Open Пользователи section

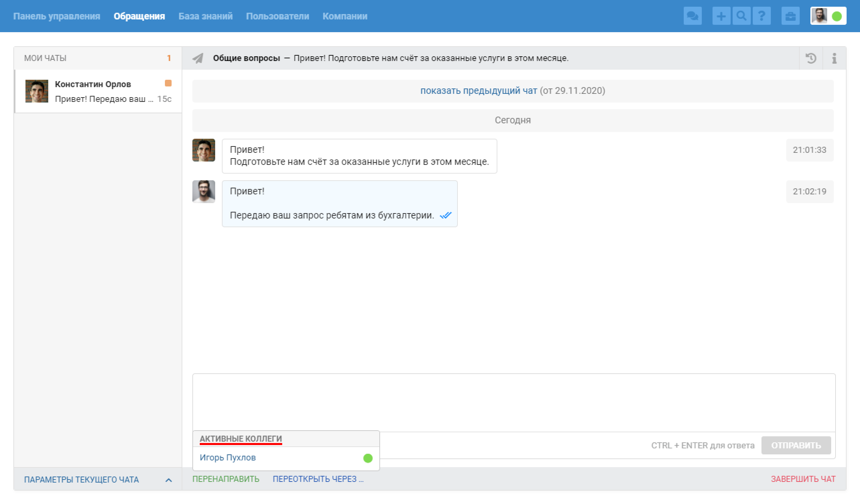coord(278,16)
